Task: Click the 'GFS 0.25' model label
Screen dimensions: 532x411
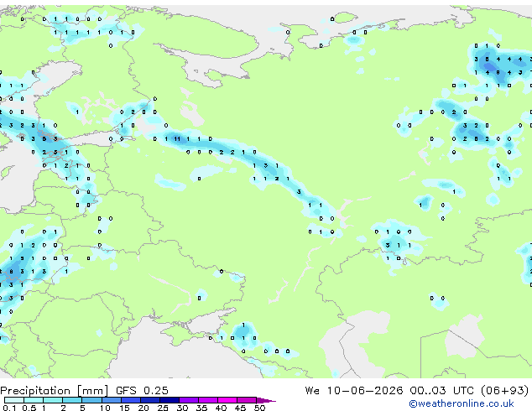Action: click(142, 391)
